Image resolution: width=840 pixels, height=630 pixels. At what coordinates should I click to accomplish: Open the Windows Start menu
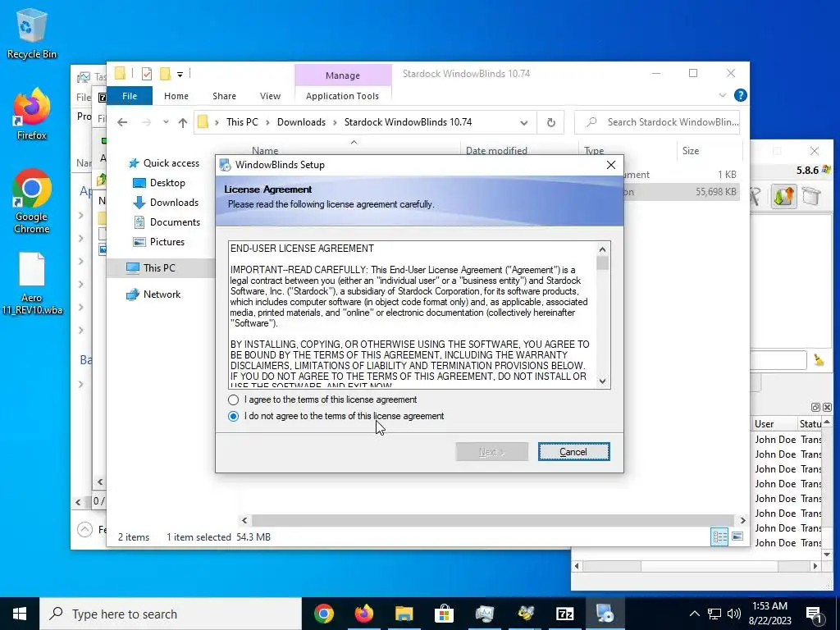pos(20,614)
